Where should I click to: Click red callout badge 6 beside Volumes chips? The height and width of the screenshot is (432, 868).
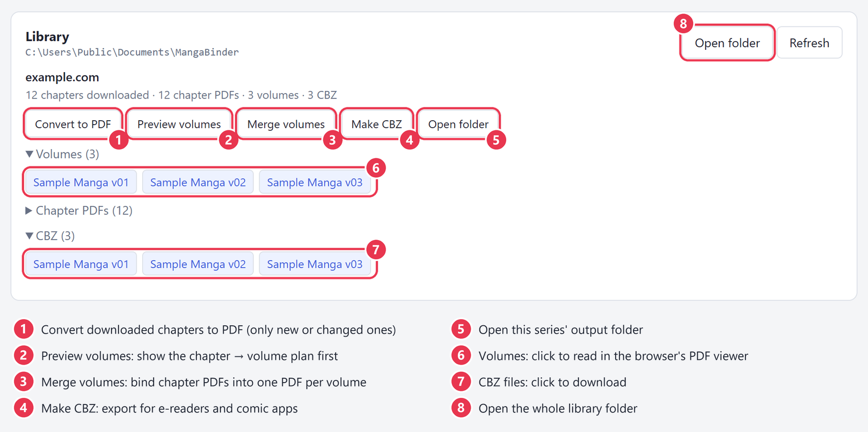376,168
